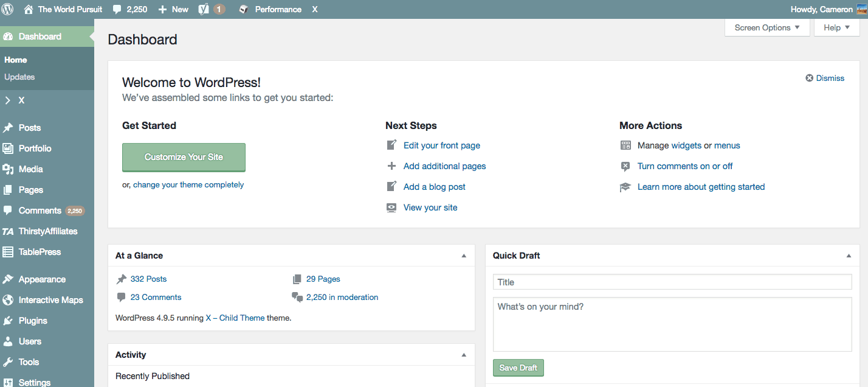Click the Performance cube icon in admin bar

click(x=243, y=9)
